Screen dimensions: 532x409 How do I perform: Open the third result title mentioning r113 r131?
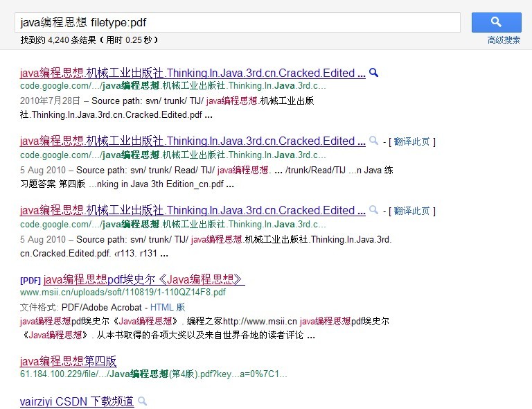(193, 211)
